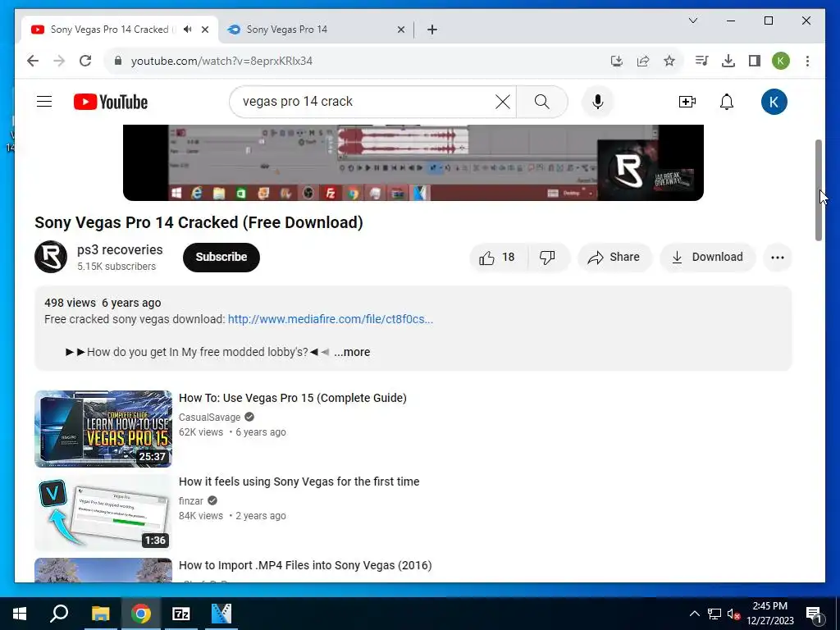The height and width of the screenshot is (630, 840).
Task: Subscribe to ps3 recoveries
Action: (x=221, y=257)
